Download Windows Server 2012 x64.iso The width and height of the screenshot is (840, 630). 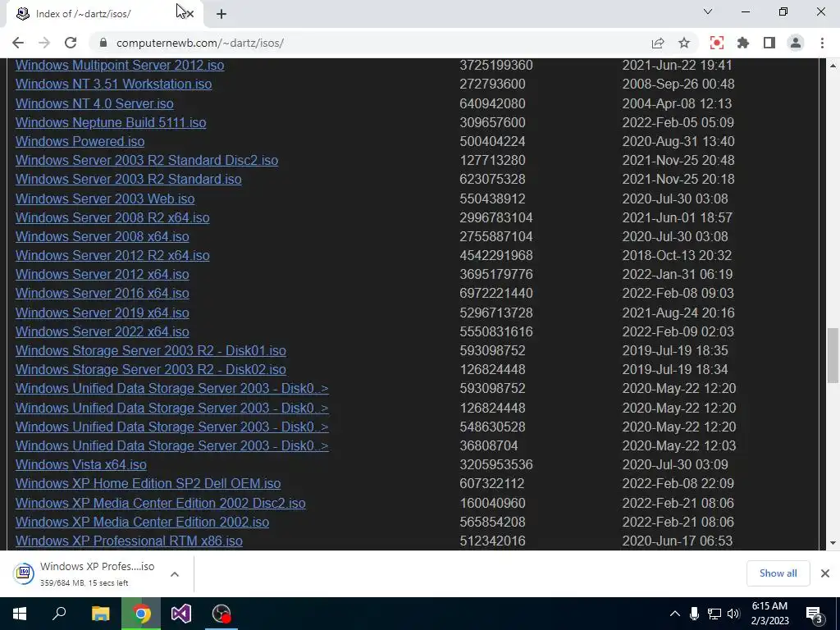[103, 274]
